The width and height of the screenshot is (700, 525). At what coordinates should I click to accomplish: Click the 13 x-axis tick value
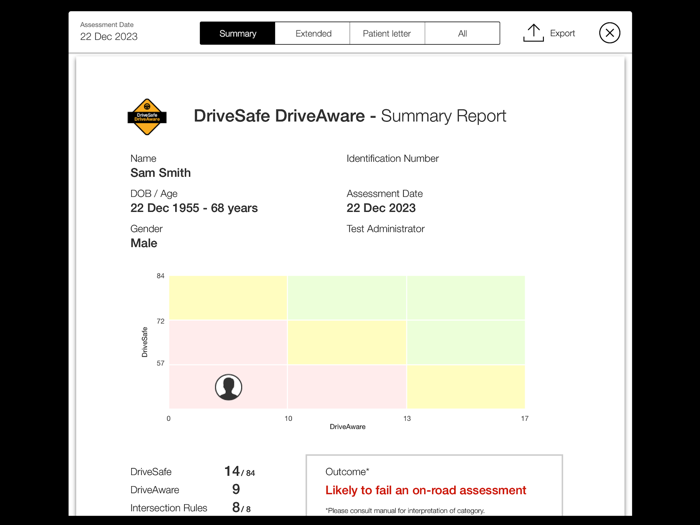pos(407,418)
